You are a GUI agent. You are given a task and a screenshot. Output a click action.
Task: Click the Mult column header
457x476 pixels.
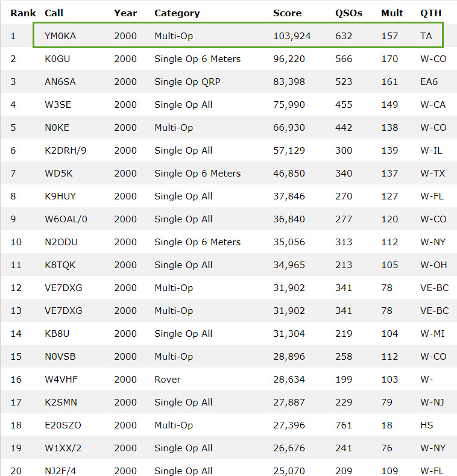pos(392,13)
